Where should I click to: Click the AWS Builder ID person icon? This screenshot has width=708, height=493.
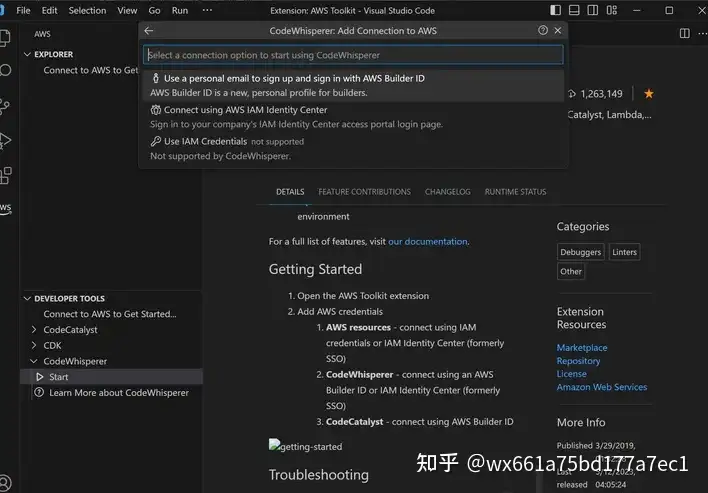tap(155, 78)
